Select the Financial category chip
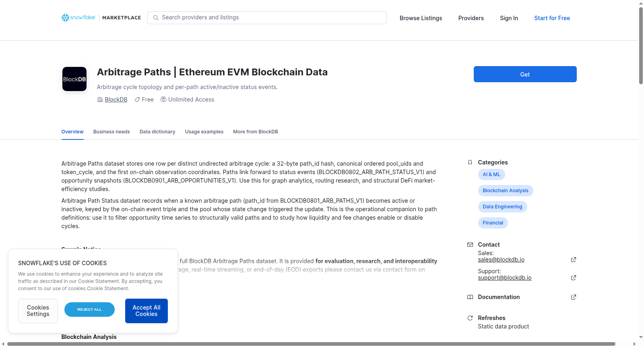644x347 pixels. [x=493, y=223]
